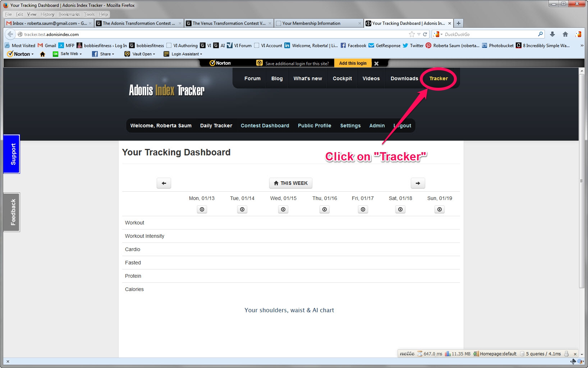Go to previous week with left arrow
Viewport: 588px width, 368px height.
point(164,183)
